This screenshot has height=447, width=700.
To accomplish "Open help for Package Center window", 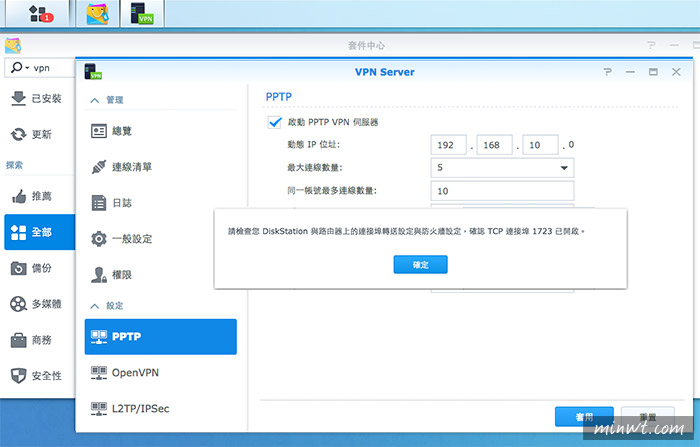I will tap(651, 45).
